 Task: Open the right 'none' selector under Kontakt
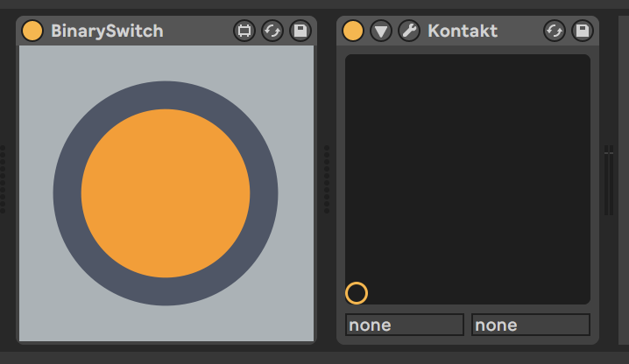(530, 325)
